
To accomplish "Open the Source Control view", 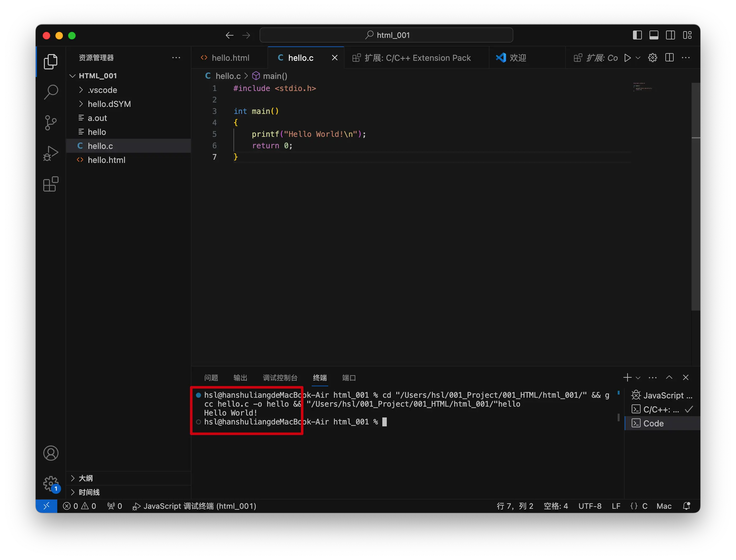I will (51, 123).
